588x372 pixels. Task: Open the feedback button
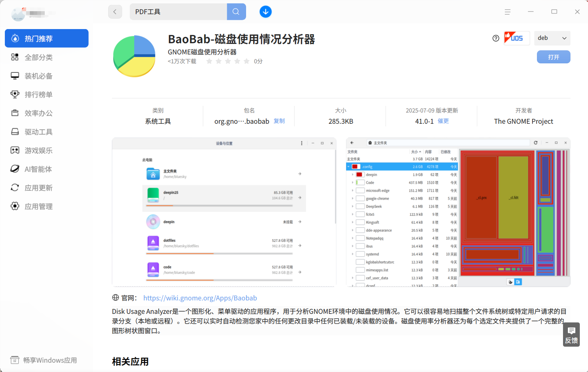[571, 334]
